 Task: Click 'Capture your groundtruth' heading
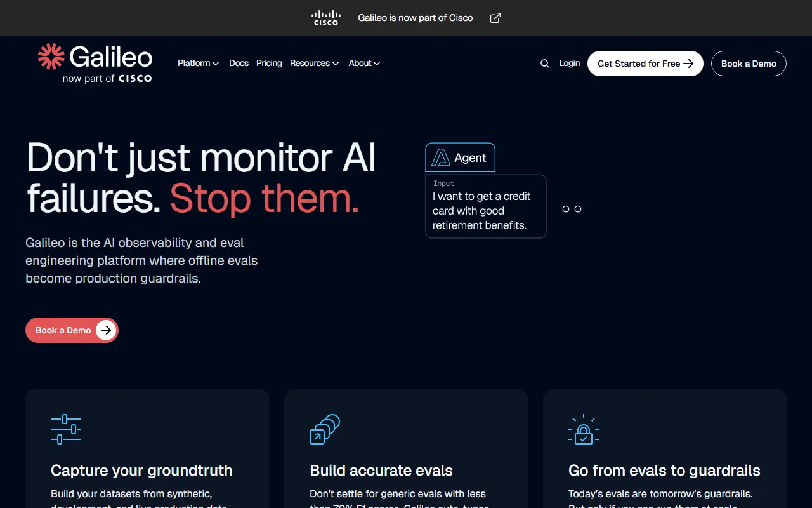coord(141,471)
